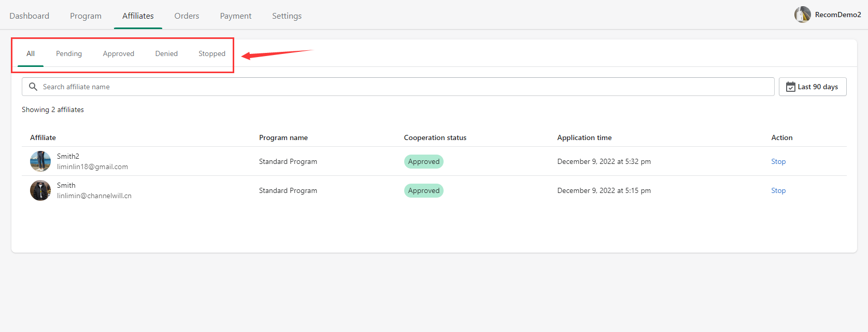Open the RecomDemo2 account avatar
Image resolution: width=868 pixels, height=332 pixels.
click(x=802, y=15)
